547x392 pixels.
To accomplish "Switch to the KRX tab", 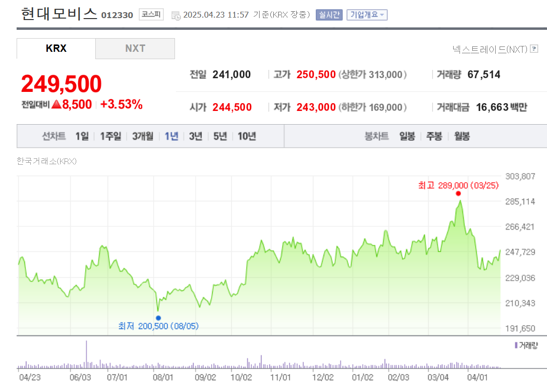I will coord(55,48).
